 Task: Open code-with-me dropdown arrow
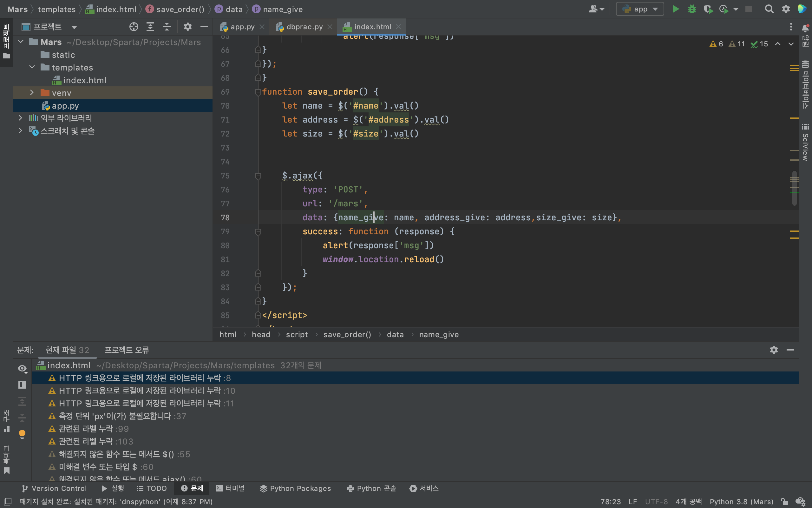(602, 10)
